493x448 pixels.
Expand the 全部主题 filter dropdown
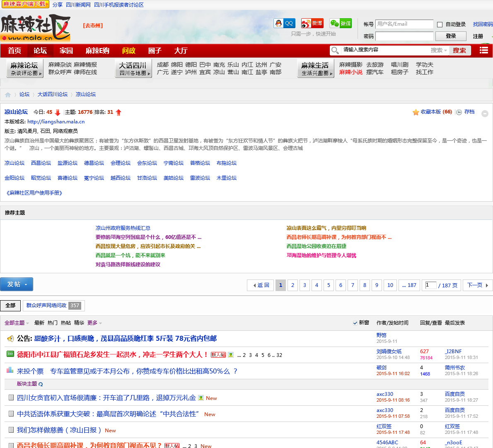[x=17, y=323]
